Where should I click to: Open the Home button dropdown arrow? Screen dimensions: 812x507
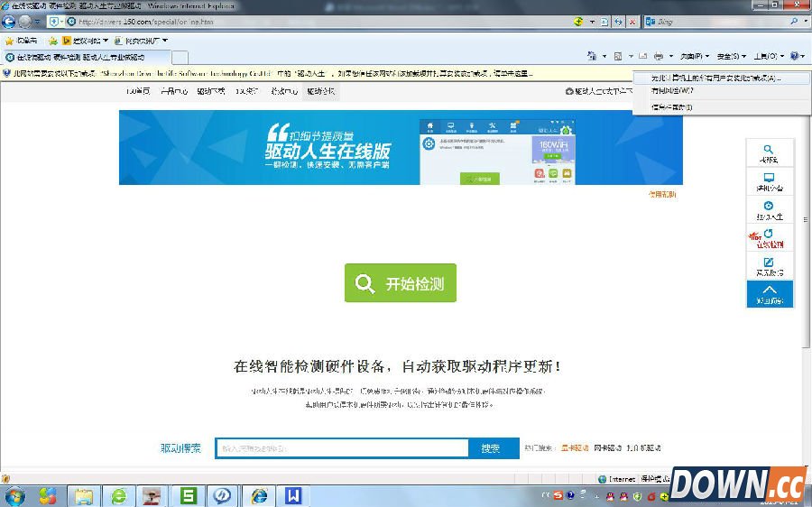[x=604, y=56]
